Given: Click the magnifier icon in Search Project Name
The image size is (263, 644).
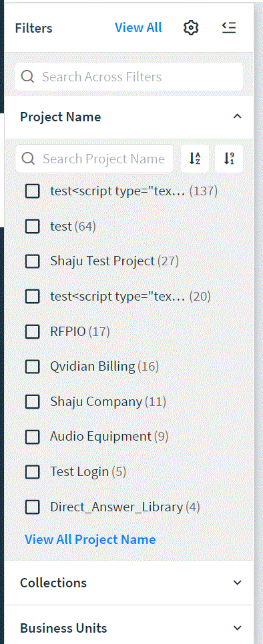Looking at the screenshot, I should click(x=28, y=159).
